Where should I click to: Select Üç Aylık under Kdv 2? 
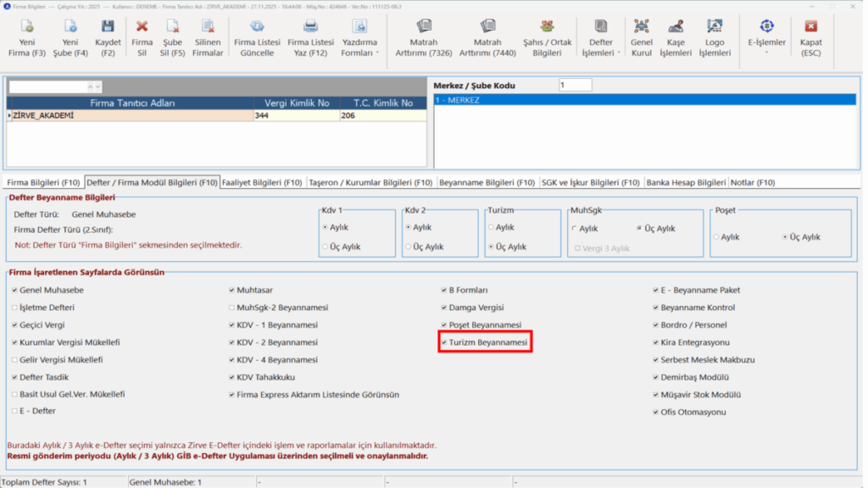point(408,247)
